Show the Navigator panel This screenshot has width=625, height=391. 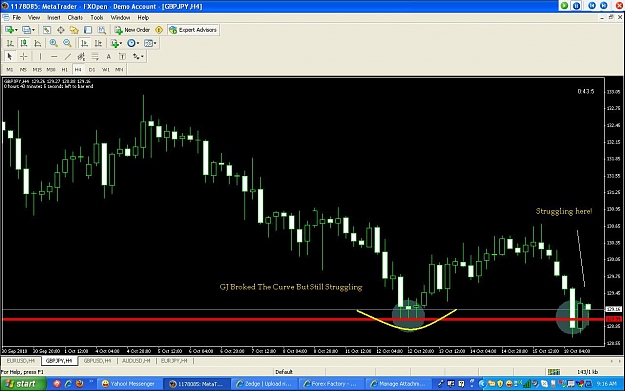(x=74, y=30)
